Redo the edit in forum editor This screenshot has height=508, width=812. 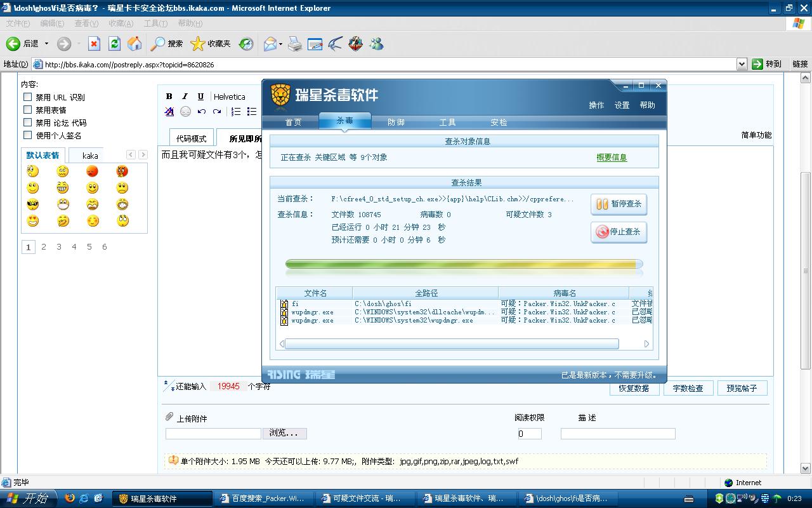(217, 112)
